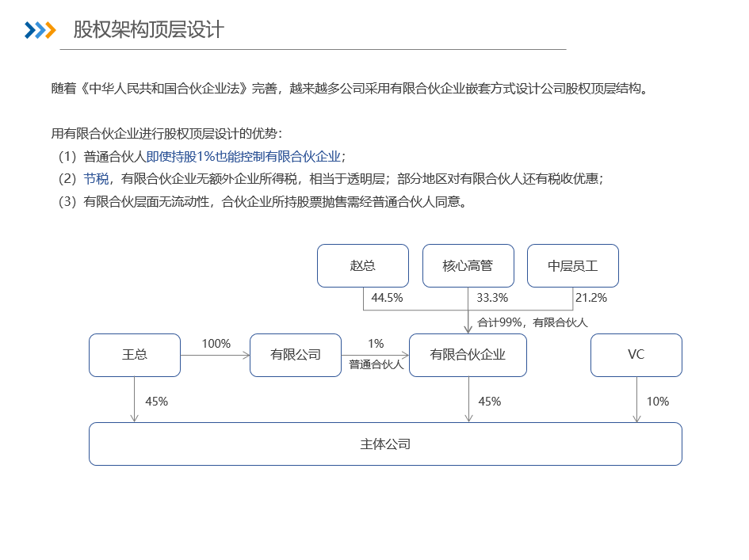Screen dimensions: 749x560
Task: Select the 王总 box
Action: pos(135,355)
